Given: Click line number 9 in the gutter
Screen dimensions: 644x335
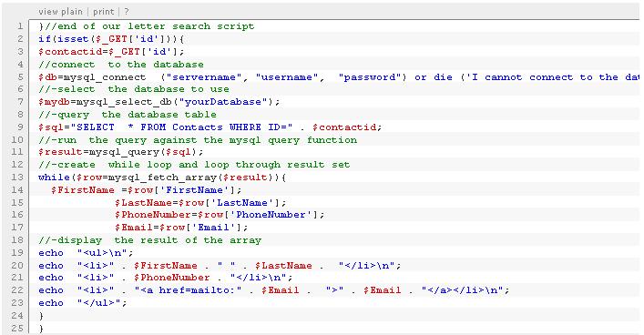Looking at the screenshot, I should (x=20, y=127).
